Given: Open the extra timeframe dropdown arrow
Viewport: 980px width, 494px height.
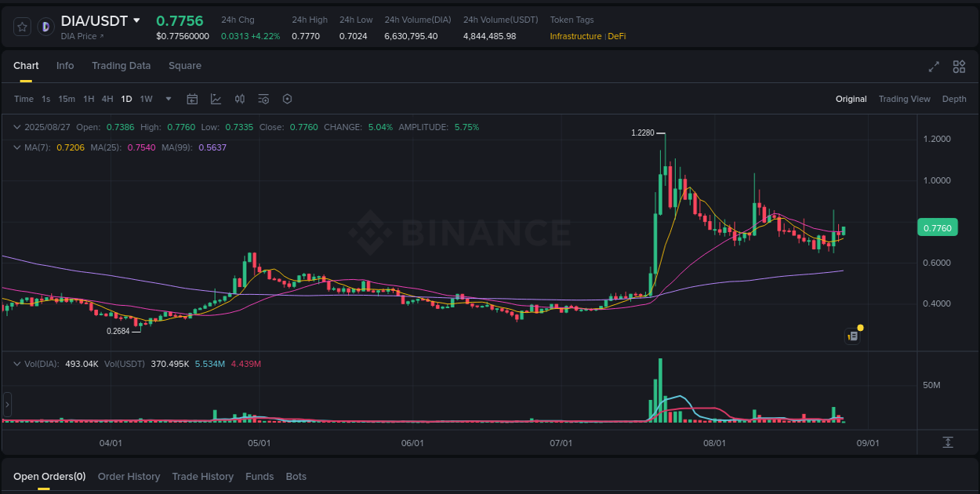Looking at the screenshot, I should [168, 99].
